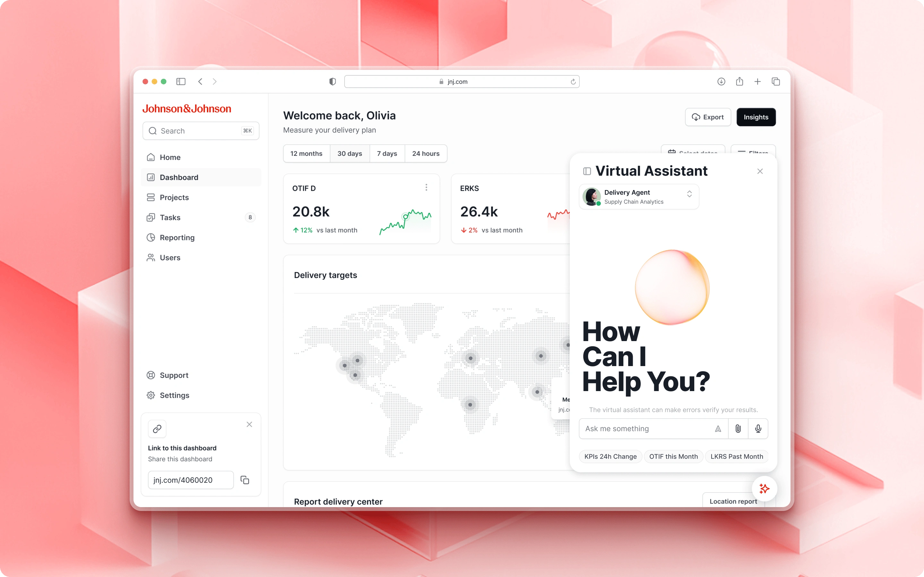Expand the Delivery Agent dropdown in assistant
This screenshot has width=924, height=577.
(690, 196)
